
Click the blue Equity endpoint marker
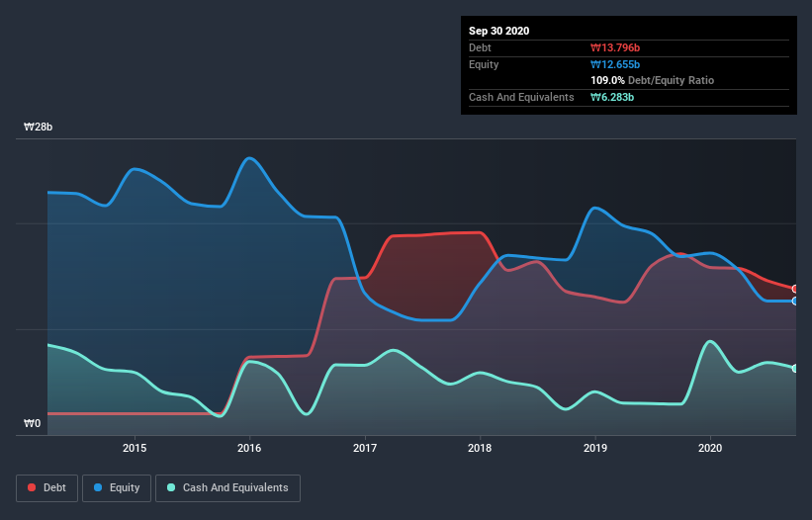click(796, 301)
